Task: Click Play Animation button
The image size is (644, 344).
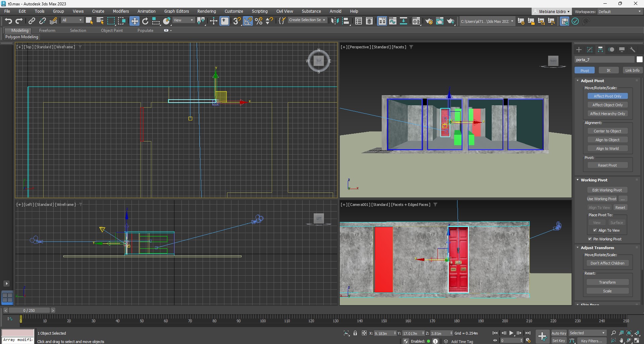Action: tap(511, 333)
